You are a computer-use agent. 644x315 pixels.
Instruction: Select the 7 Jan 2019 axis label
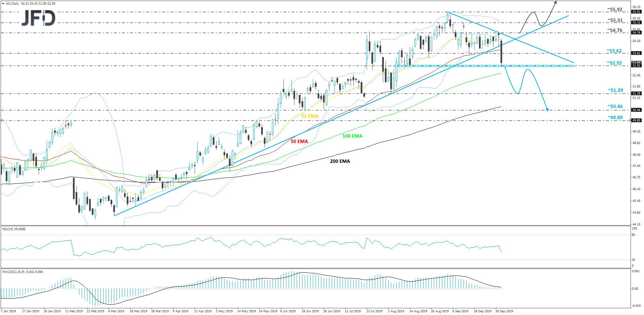8,311
